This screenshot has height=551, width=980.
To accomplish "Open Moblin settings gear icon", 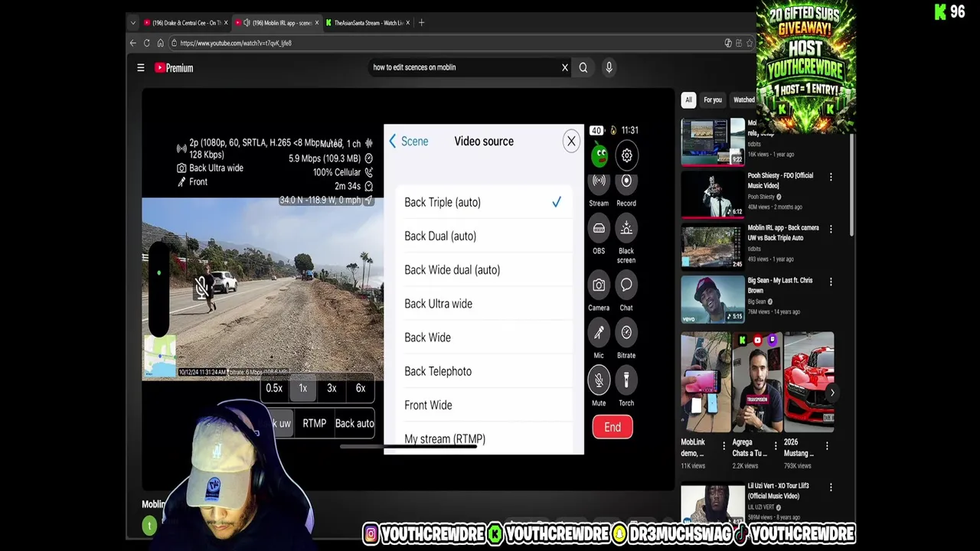I will pos(626,155).
